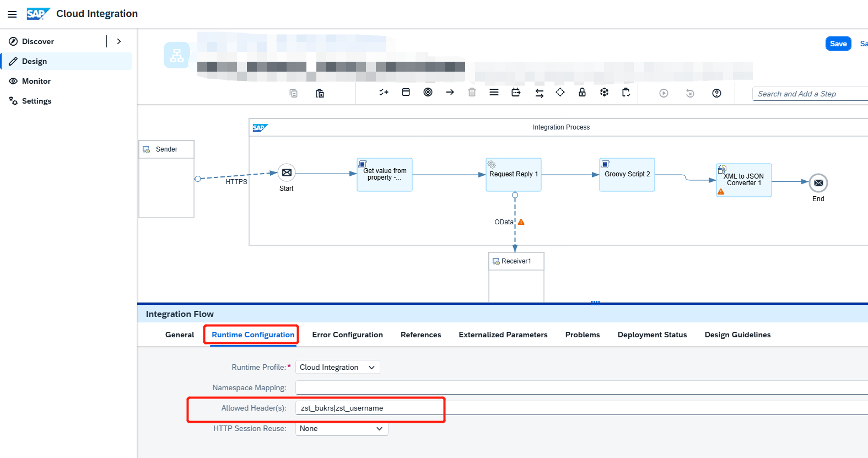868x458 pixels.
Task: Open the Runtime Configuration tab
Action: [253, 335]
